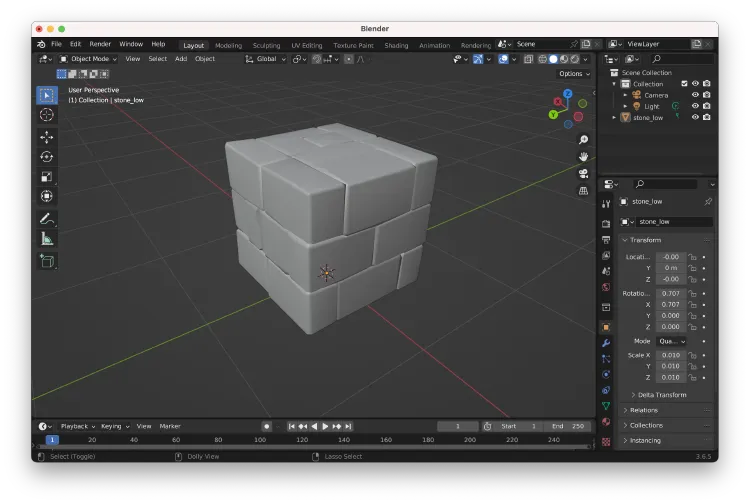The width and height of the screenshot is (750, 504).
Task: Select the Scale tool in toolbar
Action: (x=46, y=176)
